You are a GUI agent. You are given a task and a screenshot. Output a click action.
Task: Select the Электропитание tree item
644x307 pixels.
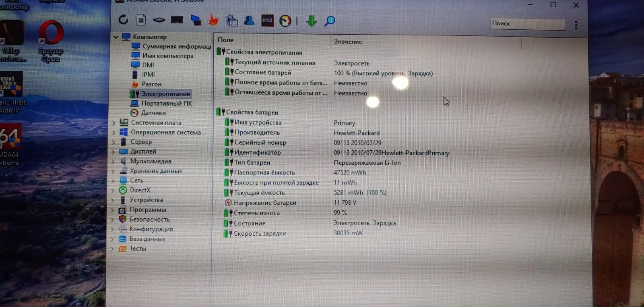pyautogui.click(x=160, y=94)
